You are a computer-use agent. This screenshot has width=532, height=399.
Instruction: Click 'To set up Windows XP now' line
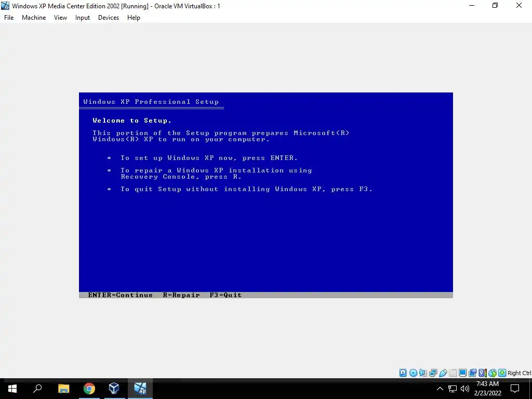pyautogui.click(x=209, y=158)
